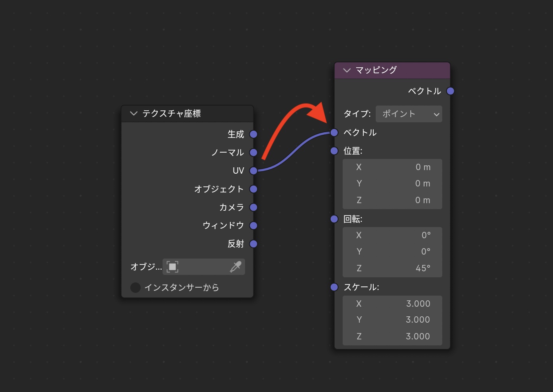
Task: Enable the インスタンサーから checkbox
Action: point(135,287)
